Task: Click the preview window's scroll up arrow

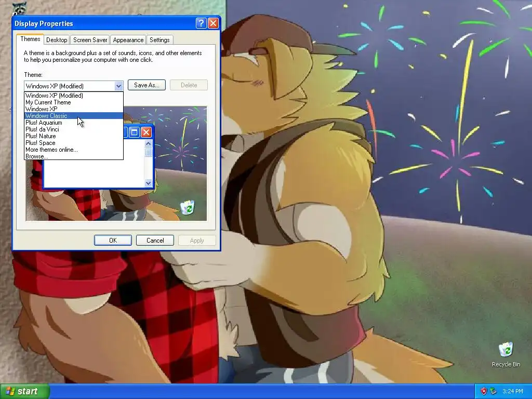Action: (148, 143)
